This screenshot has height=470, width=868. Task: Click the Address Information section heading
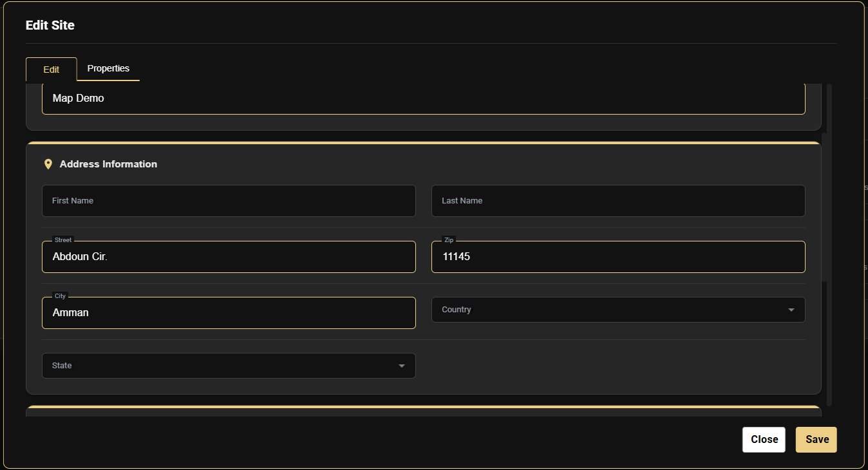click(x=108, y=164)
